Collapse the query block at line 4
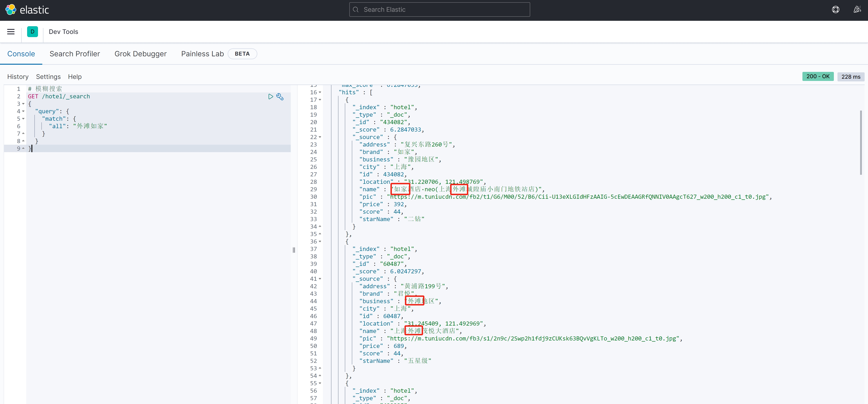 click(23, 111)
